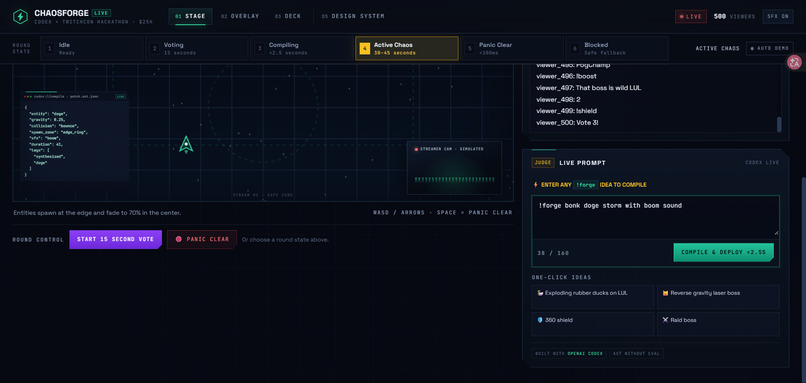Click the JUDGE badge in Live Prompt
This screenshot has height=383, width=806.
[543, 163]
